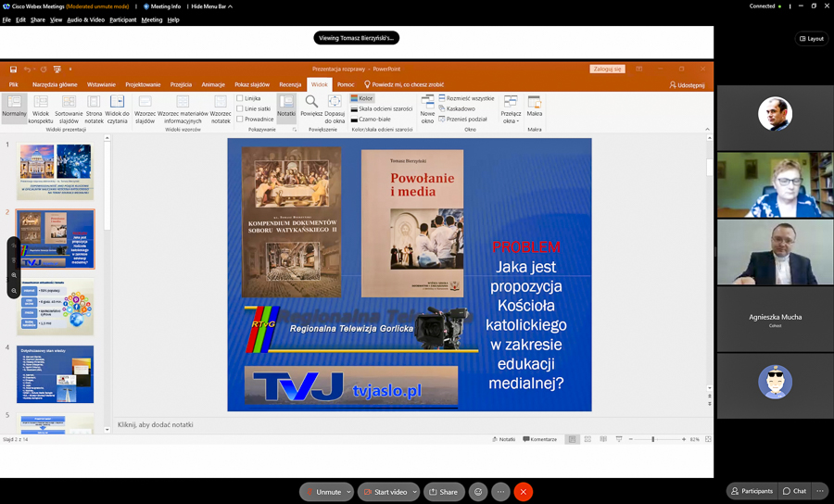Click reading view icon in status bar
Viewport: 834px width, 504px height.
tap(603, 439)
